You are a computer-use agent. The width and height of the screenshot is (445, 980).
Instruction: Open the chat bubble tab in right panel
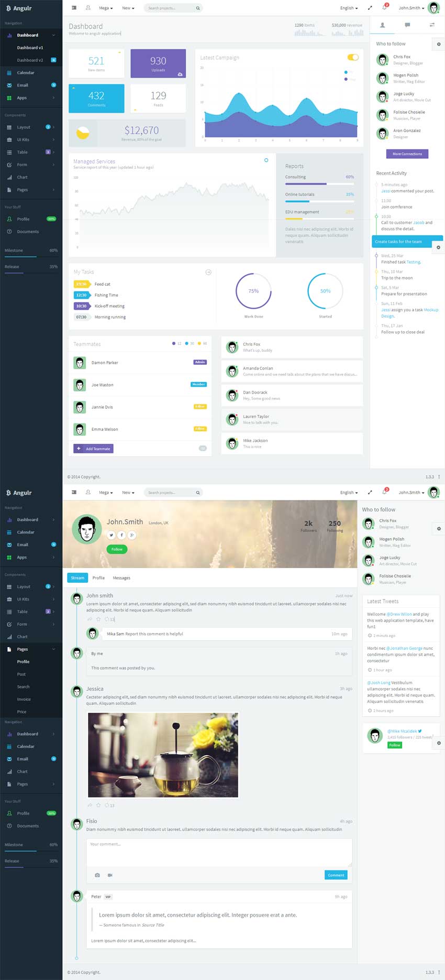coord(407,25)
